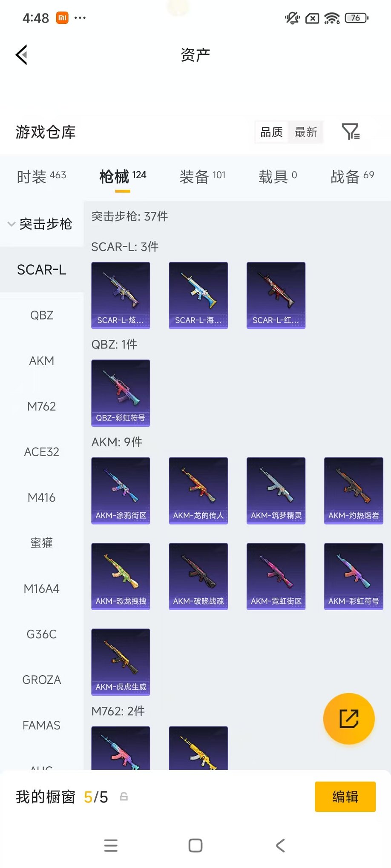This screenshot has width=391, height=868.
Task: Open the QBZ-彩虹符号 weapon skin
Action: click(121, 393)
